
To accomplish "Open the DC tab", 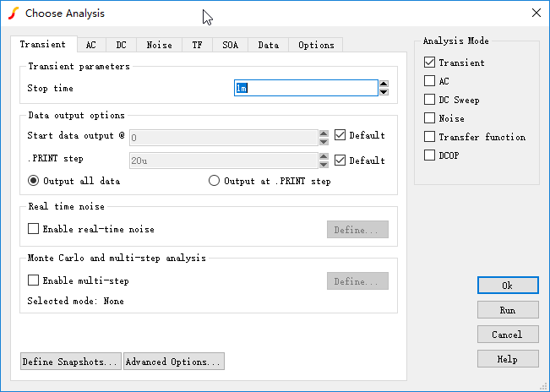I will (x=121, y=45).
